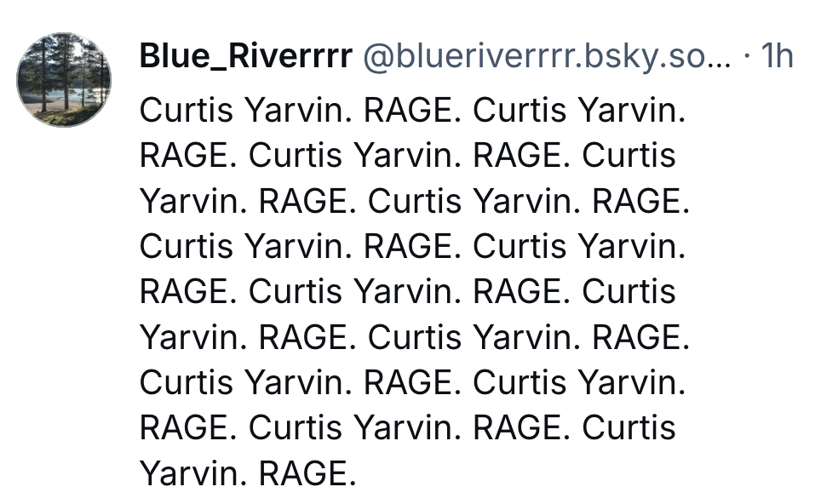
Task: Click the seventh line of the post text
Action: click(x=412, y=382)
